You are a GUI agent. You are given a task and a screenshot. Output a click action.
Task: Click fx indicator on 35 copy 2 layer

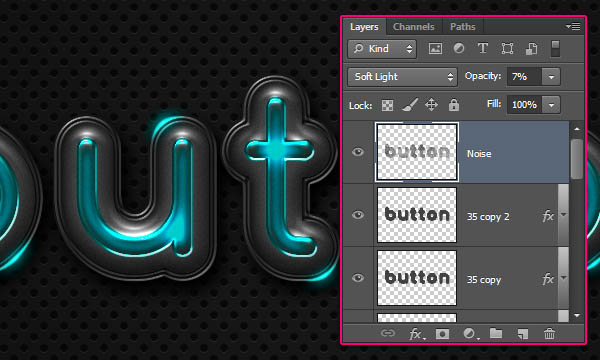click(x=548, y=216)
